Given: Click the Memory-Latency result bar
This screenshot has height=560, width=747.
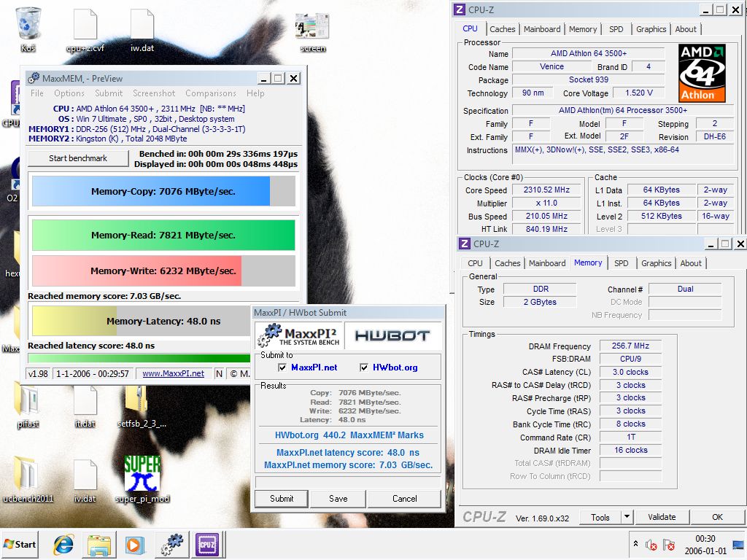Looking at the screenshot, I should pos(142,321).
